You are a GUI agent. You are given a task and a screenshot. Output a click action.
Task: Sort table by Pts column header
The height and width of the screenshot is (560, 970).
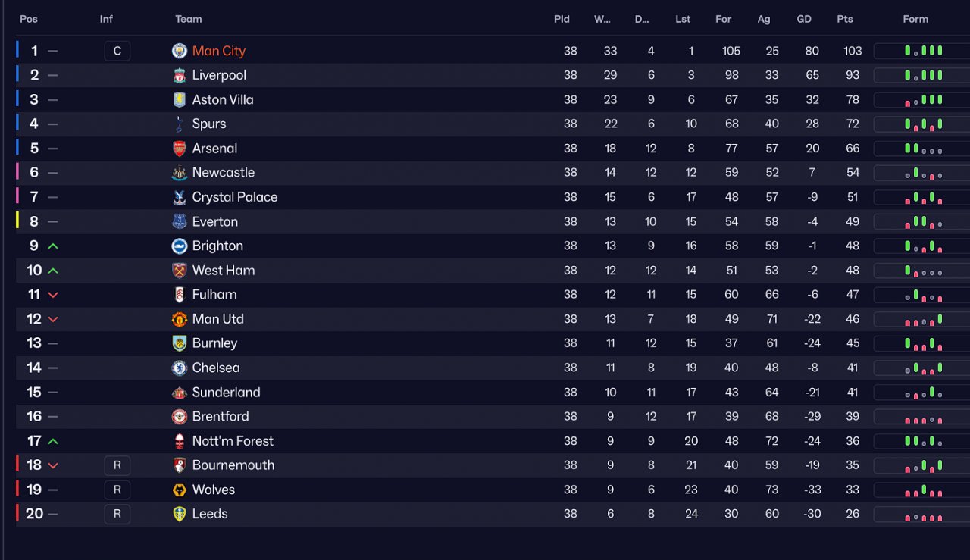click(845, 19)
